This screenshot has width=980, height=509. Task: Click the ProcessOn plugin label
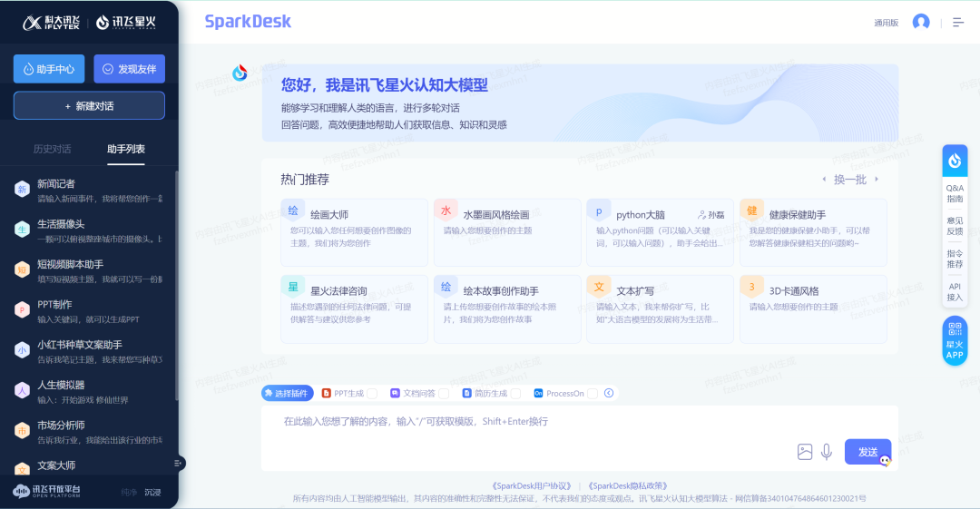pos(565,394)
